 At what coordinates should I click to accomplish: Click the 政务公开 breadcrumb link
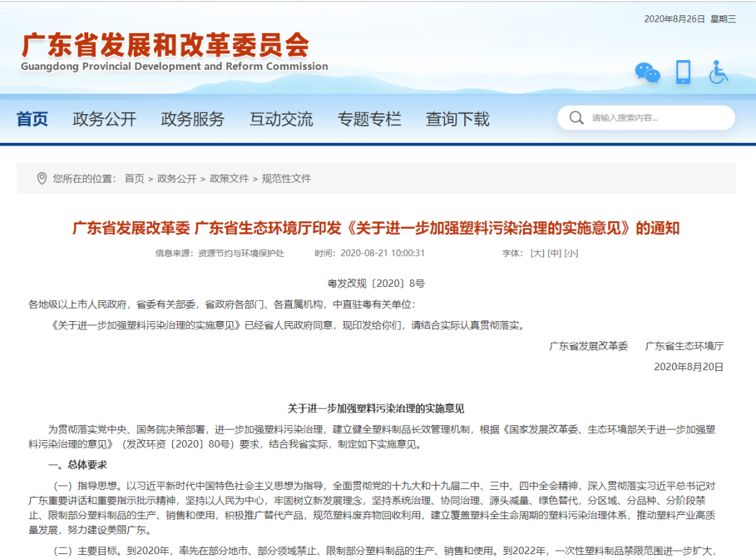(x=177, y=179)
